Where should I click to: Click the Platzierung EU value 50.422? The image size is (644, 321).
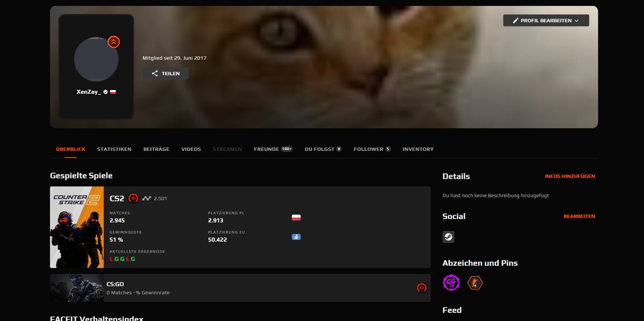pos(217,240)
